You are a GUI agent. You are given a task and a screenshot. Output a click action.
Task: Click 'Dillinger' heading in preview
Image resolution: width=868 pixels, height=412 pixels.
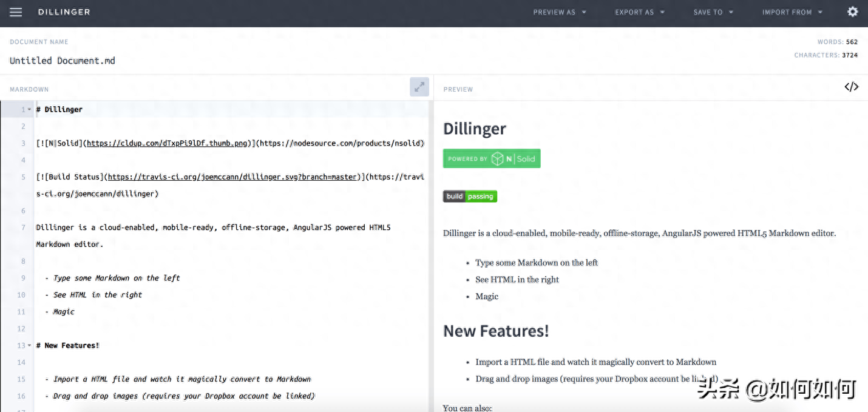point(475,129)
